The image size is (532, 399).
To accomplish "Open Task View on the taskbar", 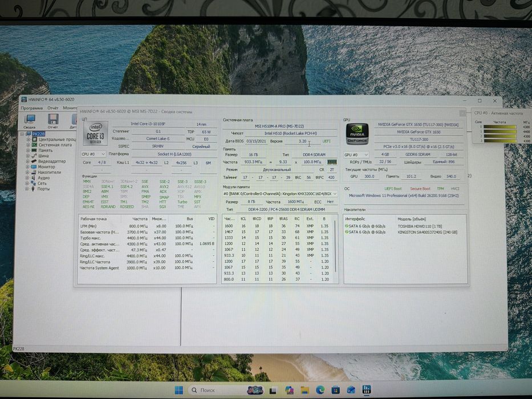I will coord(273,390).
